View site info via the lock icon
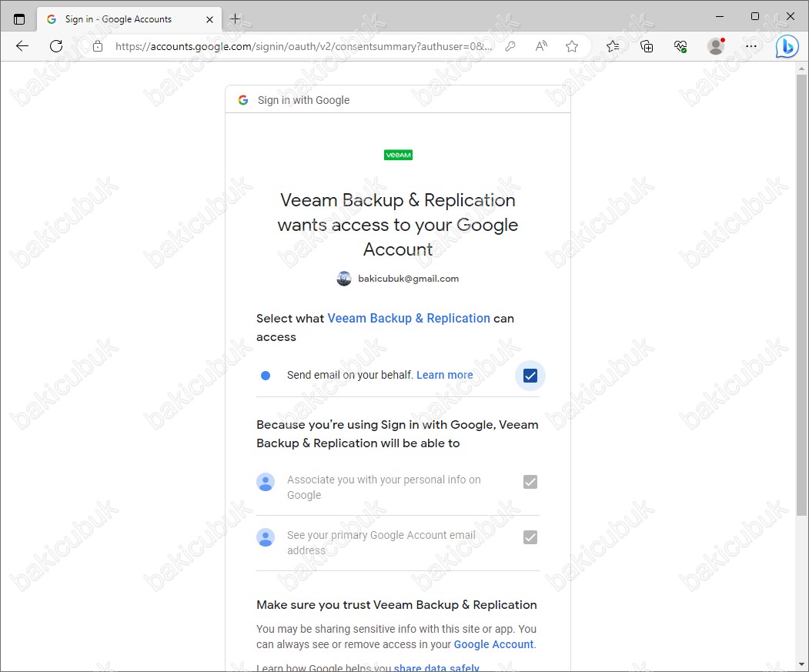Viewport: 809px width, 672px height. 98,46
